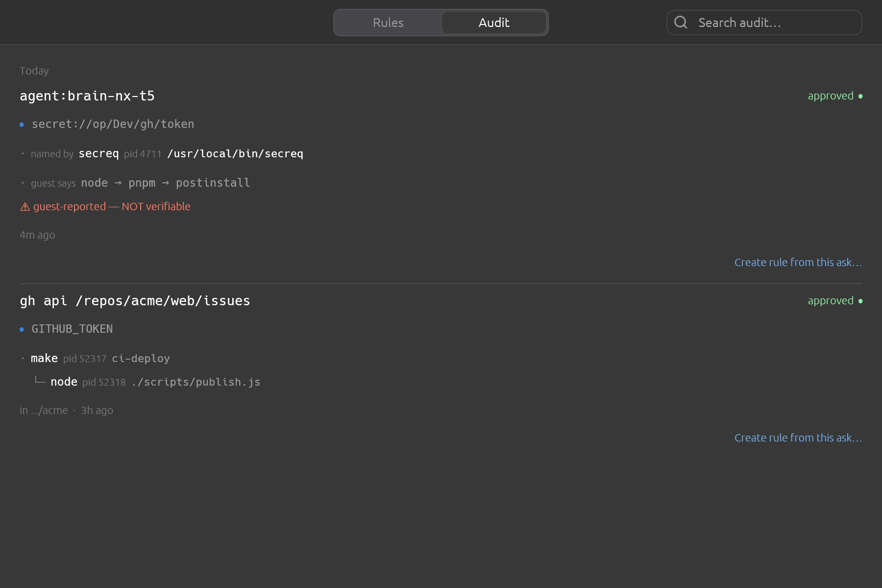Click the pid 52318 label

point(104,382)
